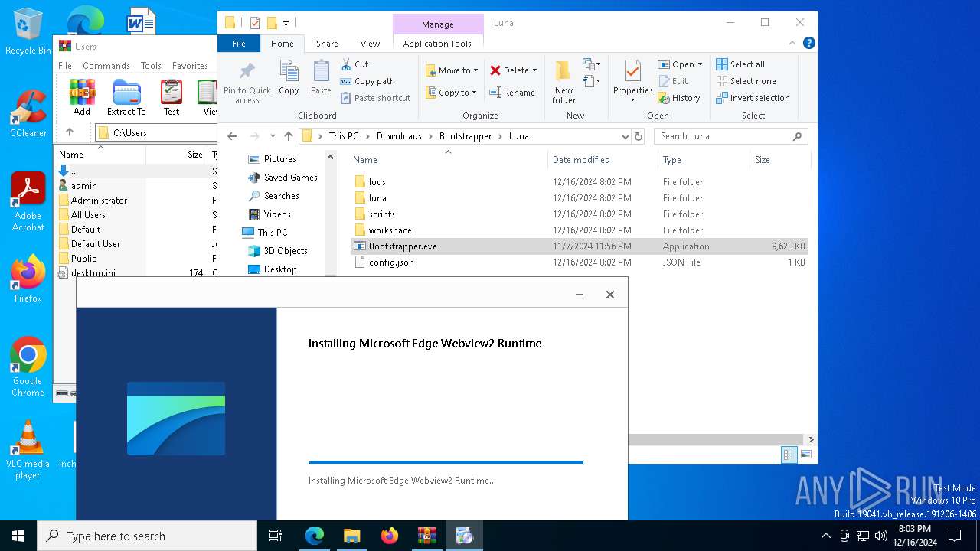The width and height of the screenshot is (980, 551).
Task: Click Cut in the Clipboard group
Action: tap(354, 64)
